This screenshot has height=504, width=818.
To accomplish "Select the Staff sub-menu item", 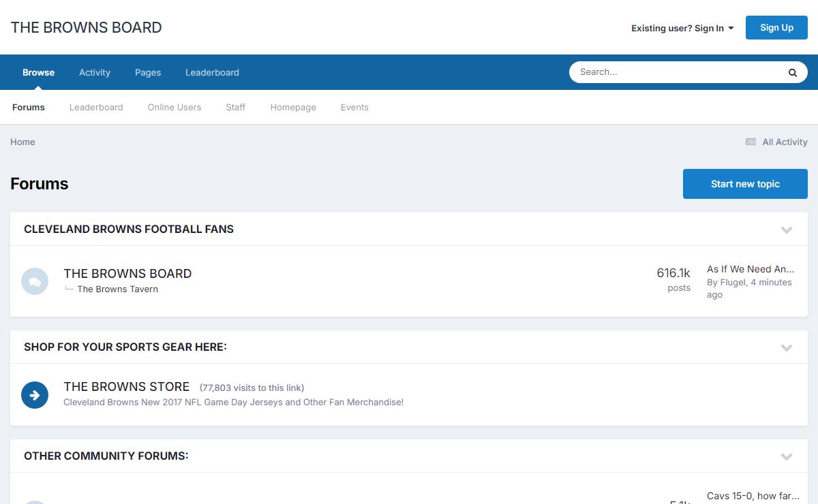I will (x=236, y=107).
